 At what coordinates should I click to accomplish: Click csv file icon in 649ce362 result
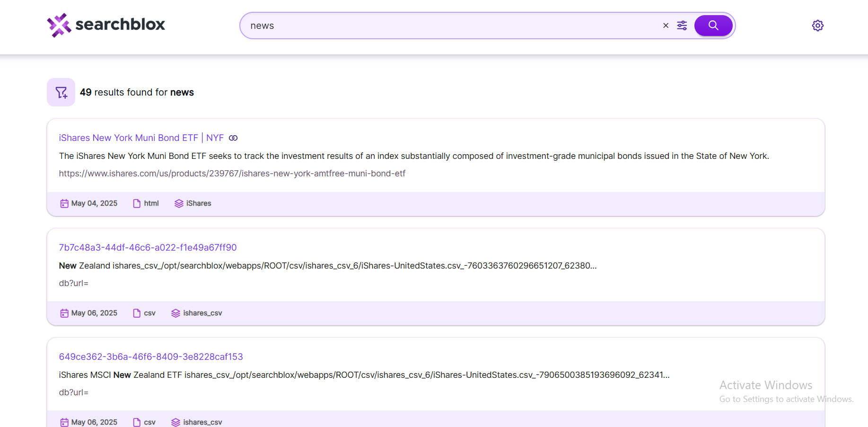(137, 422)
